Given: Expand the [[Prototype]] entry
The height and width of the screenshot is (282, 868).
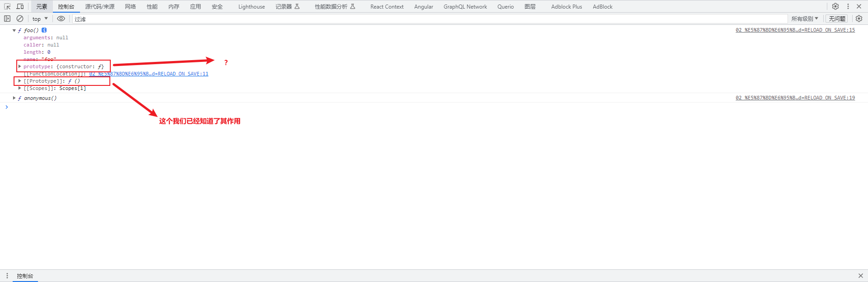Looking at the screenshot, I should (20, 81).
